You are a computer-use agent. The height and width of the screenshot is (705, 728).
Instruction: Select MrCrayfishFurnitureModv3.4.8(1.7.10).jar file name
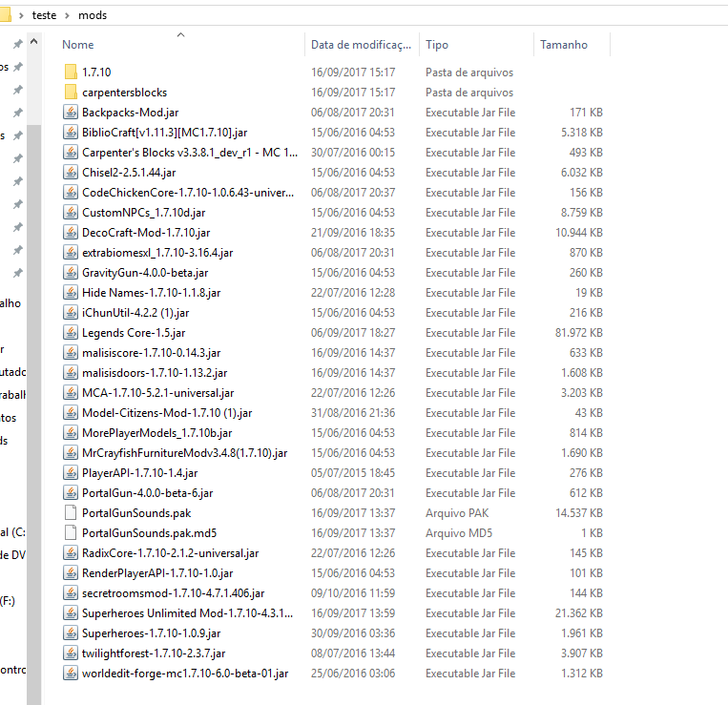coord(185,452)
